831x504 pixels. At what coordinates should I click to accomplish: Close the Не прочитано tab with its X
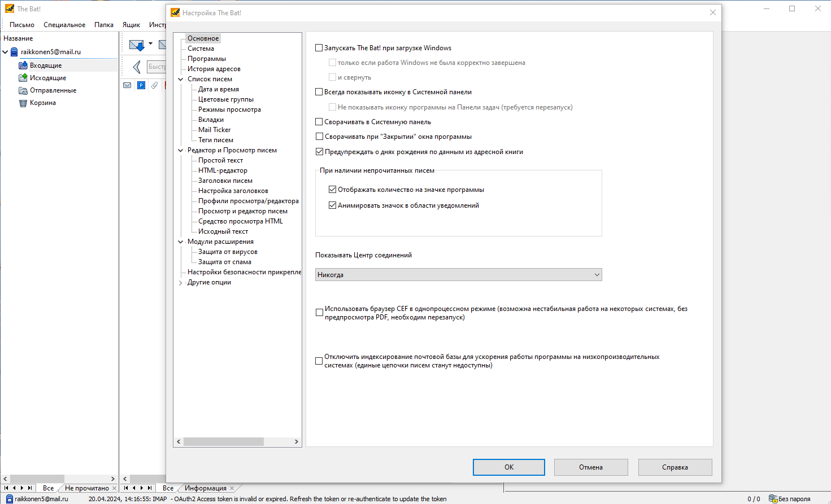click(114, 488)
